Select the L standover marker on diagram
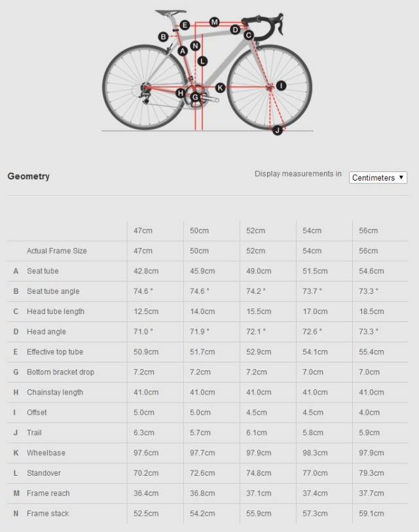The width and height of the screenshot is (419, 532). (x=202, y=61)
